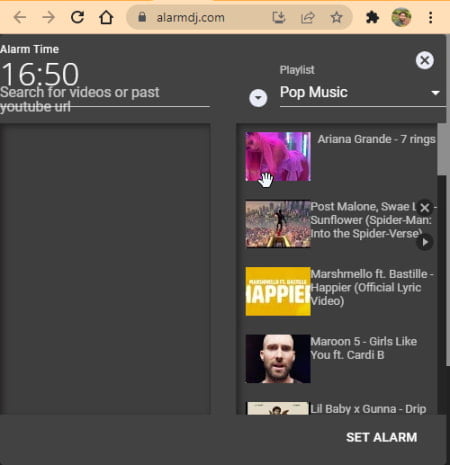View site security lock info
The height and width of the screenshot is (465, 450).
tap(142, 17)
